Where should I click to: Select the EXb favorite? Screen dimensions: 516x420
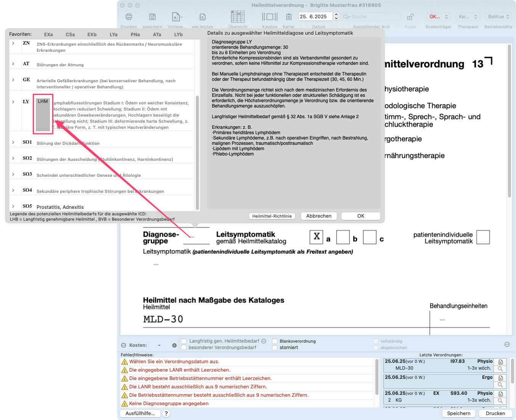click(92, 35)
